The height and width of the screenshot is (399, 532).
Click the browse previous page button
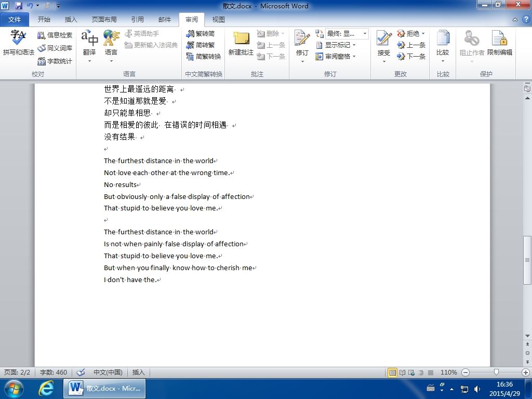tap(527, 344)
